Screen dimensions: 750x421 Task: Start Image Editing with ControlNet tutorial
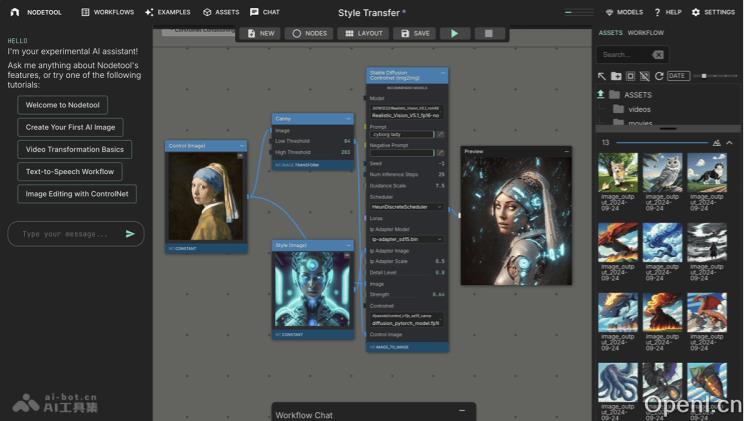click(x=77, y=194)
